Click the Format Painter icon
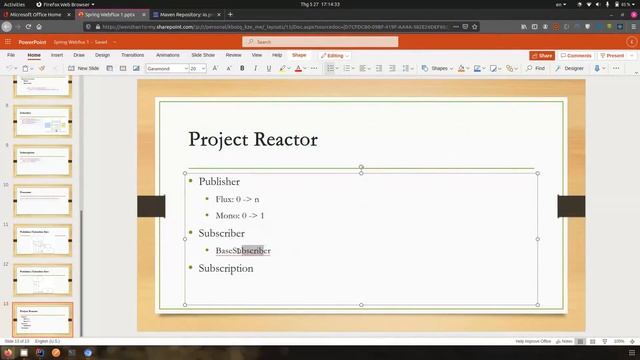The width and height of the screenshot is (640, 360). 42,69
